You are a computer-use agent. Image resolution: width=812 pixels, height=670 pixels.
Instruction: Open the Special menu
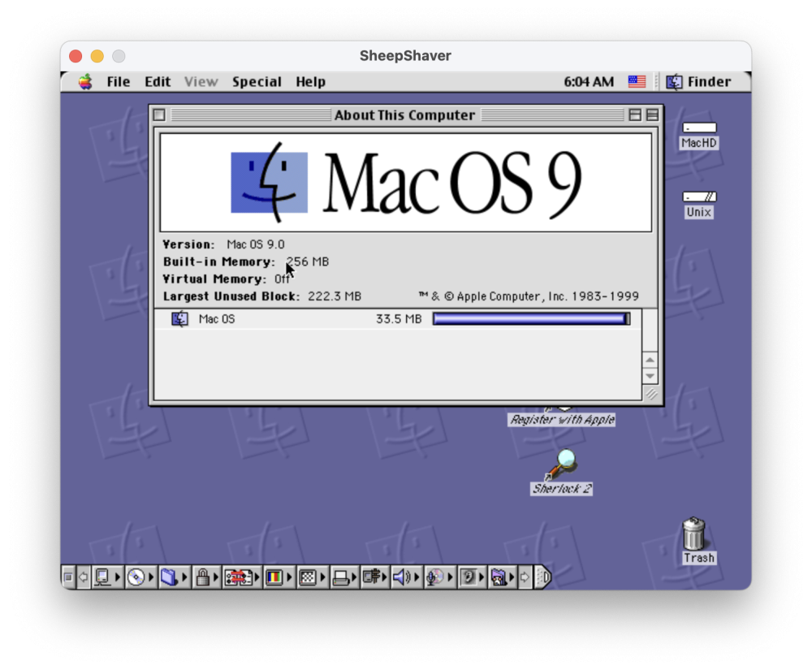point(257,82)
